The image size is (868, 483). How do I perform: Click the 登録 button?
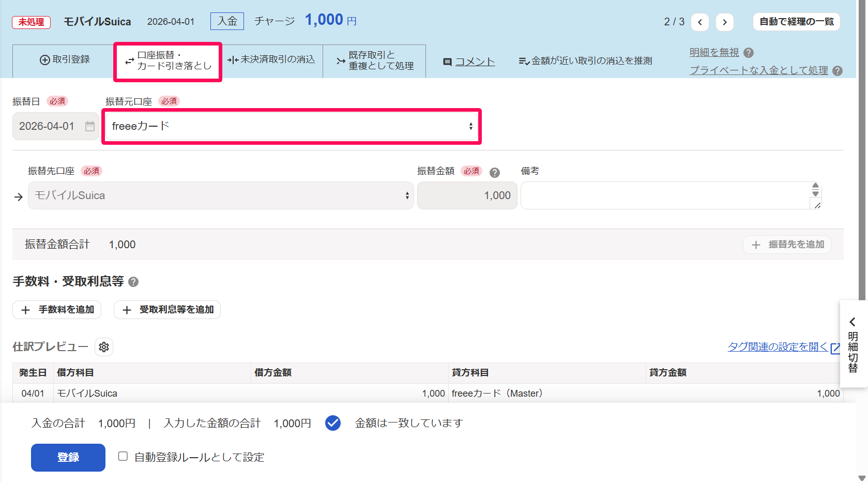tap(68, 458)
